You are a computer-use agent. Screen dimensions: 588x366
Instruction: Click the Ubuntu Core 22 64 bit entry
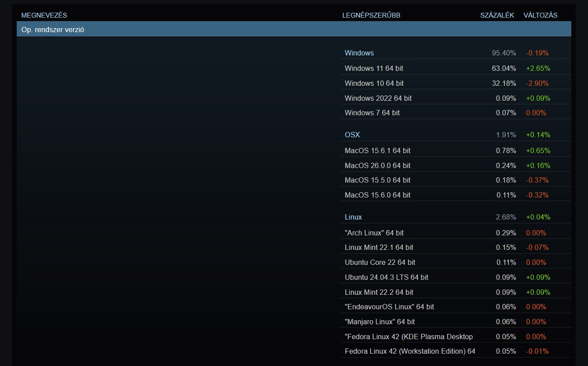point(380,262)
